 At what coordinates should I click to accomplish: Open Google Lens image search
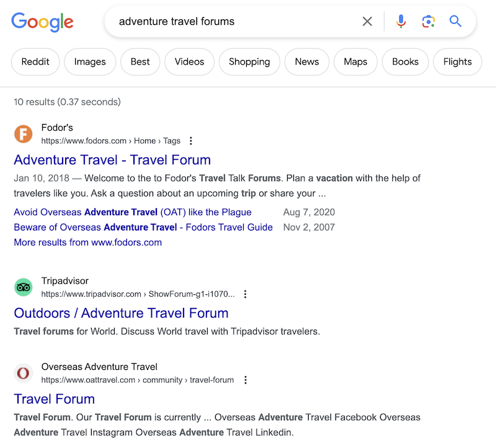pyautogui.click(x=428, y=21)
